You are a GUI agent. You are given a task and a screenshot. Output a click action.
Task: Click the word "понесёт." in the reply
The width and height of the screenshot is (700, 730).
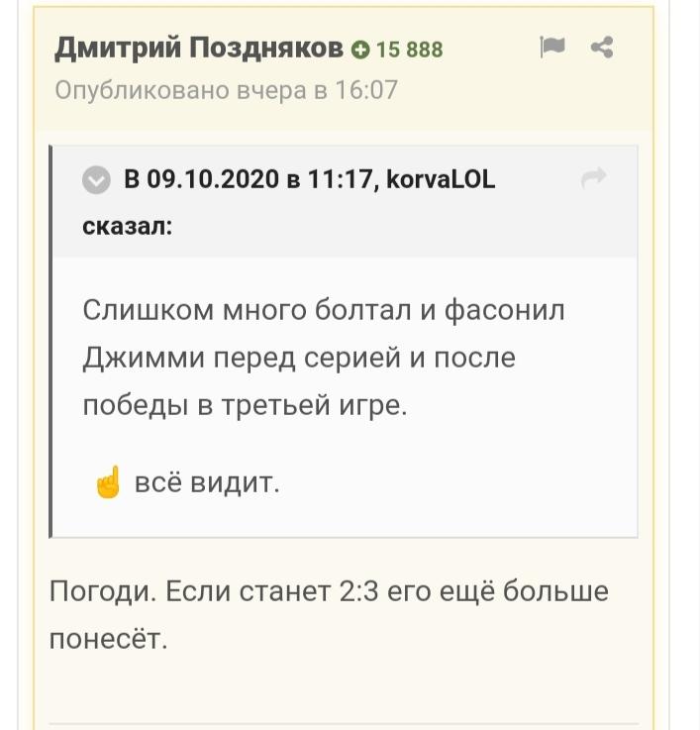point(109,639)
